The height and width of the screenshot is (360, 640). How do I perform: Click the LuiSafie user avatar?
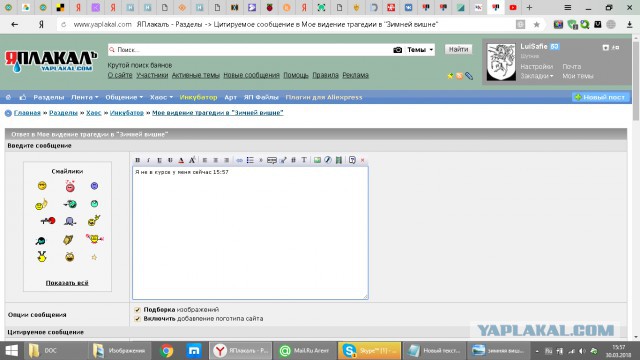[x=501, y=62]
